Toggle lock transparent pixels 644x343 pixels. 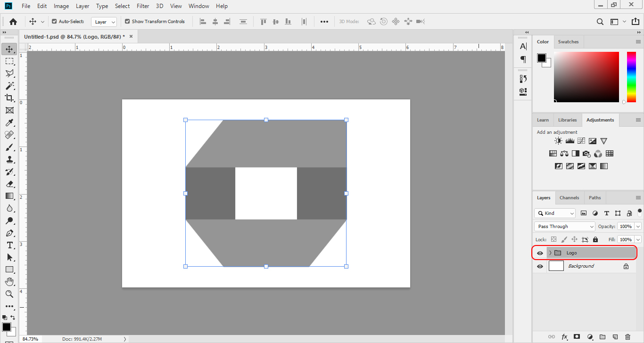pyautogui.click(x=553, y=239)
